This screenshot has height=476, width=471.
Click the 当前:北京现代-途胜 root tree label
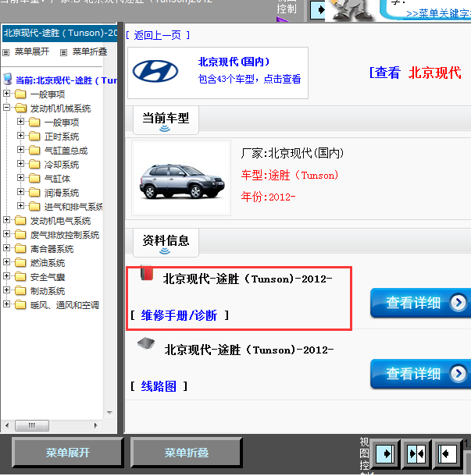(x=66, y=80)
